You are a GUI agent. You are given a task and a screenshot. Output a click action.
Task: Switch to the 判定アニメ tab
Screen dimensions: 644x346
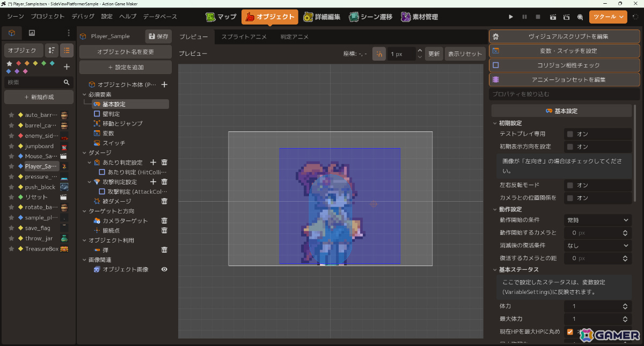point(294,36)
